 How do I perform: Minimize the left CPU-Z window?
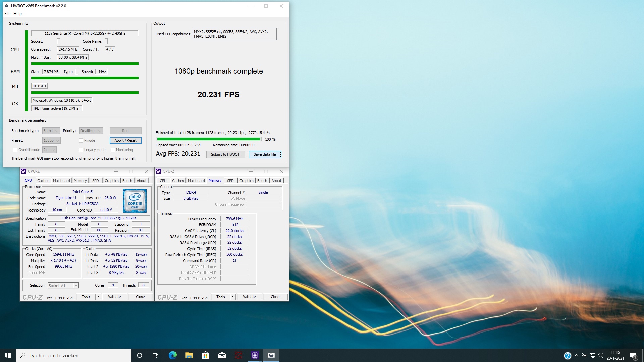point(116,171)
